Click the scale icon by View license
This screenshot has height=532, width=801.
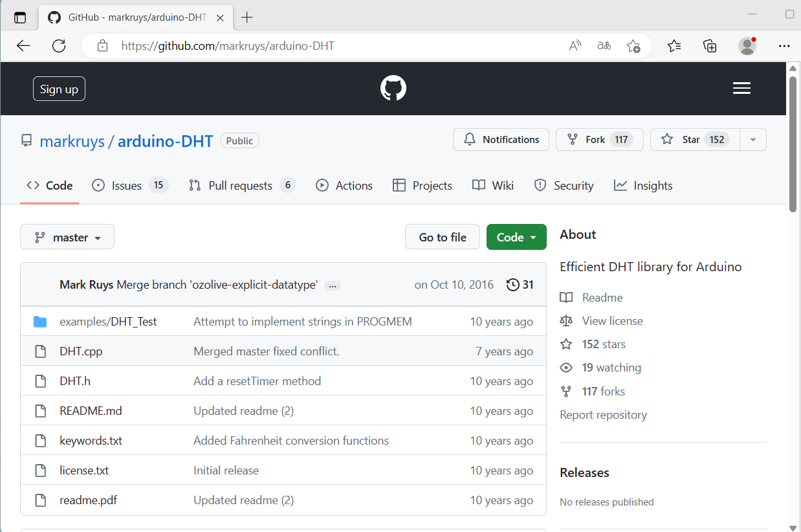pyautogui.click(x=566, y=321)
